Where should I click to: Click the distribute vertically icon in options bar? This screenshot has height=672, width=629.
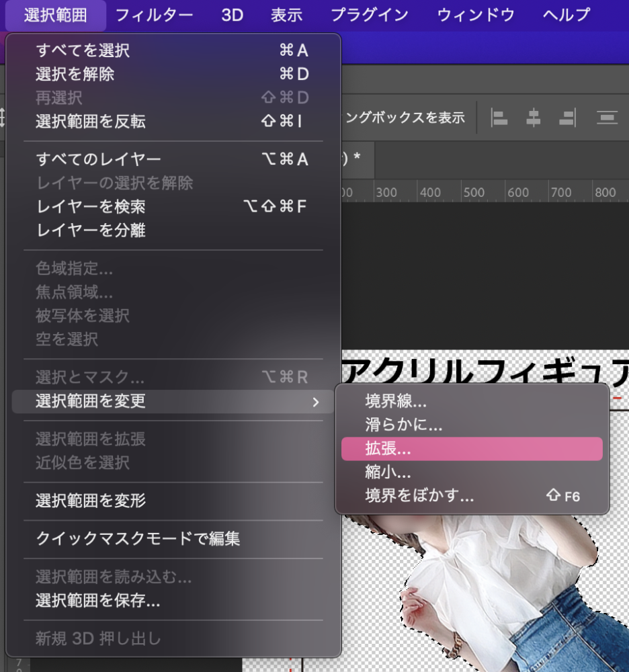607,118
